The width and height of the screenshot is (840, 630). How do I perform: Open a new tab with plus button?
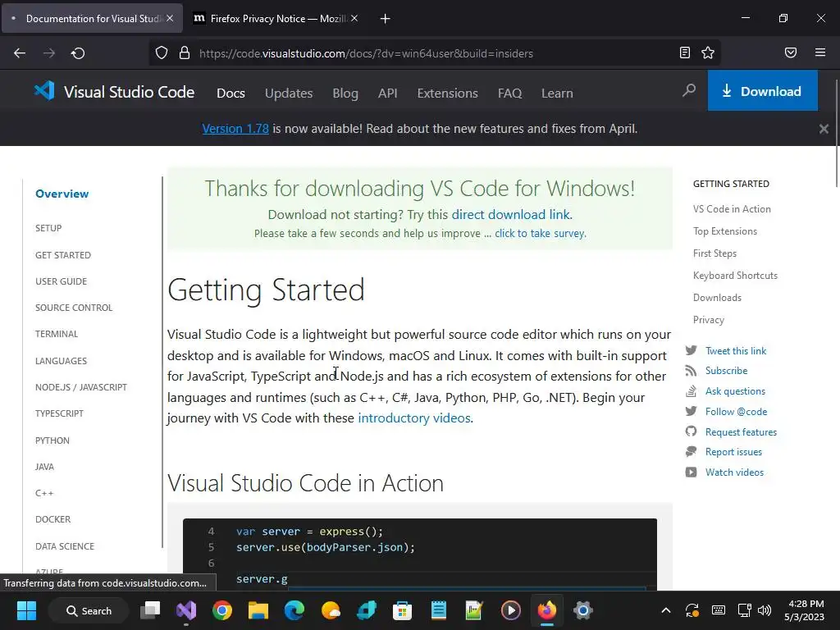click(x=385, y=19)
